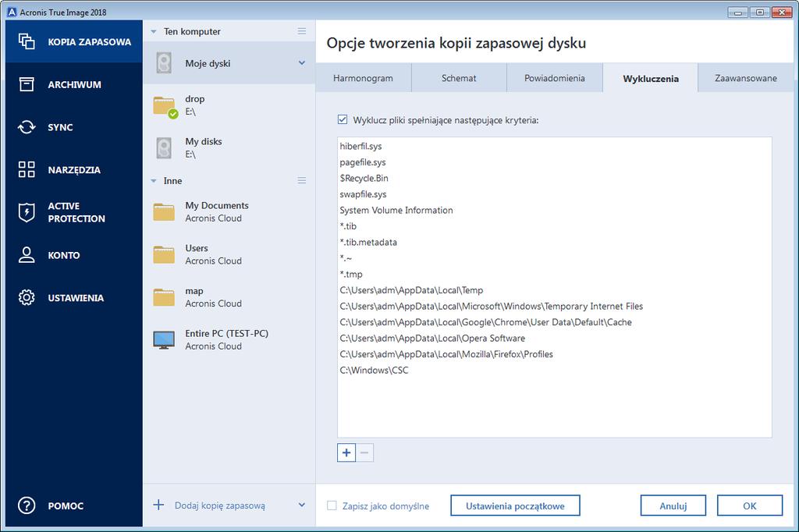Screen dimensions: 799x532
Task: Collapse the Ten komputer section
Action: tap(154, 32)
